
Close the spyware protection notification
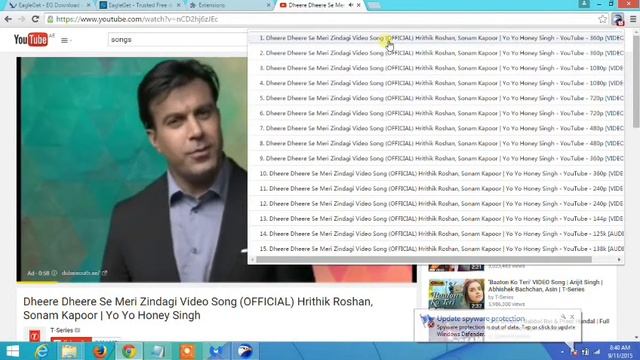[x=572, y=316]
